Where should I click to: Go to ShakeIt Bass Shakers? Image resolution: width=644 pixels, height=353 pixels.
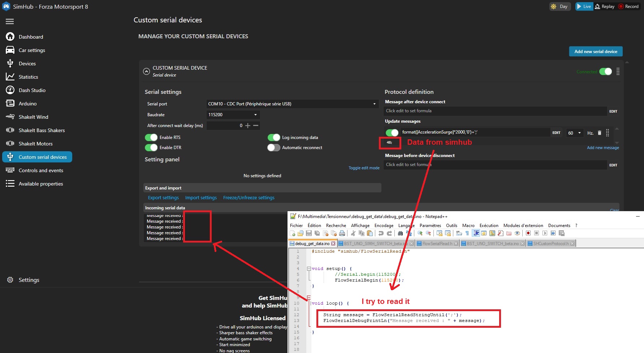[x=42, y=130]
